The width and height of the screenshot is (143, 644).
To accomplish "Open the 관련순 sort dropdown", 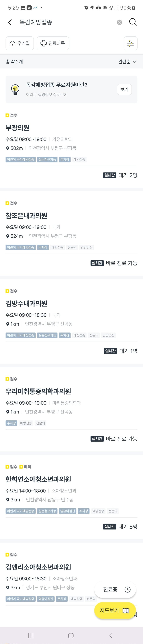I will (127, 62).
